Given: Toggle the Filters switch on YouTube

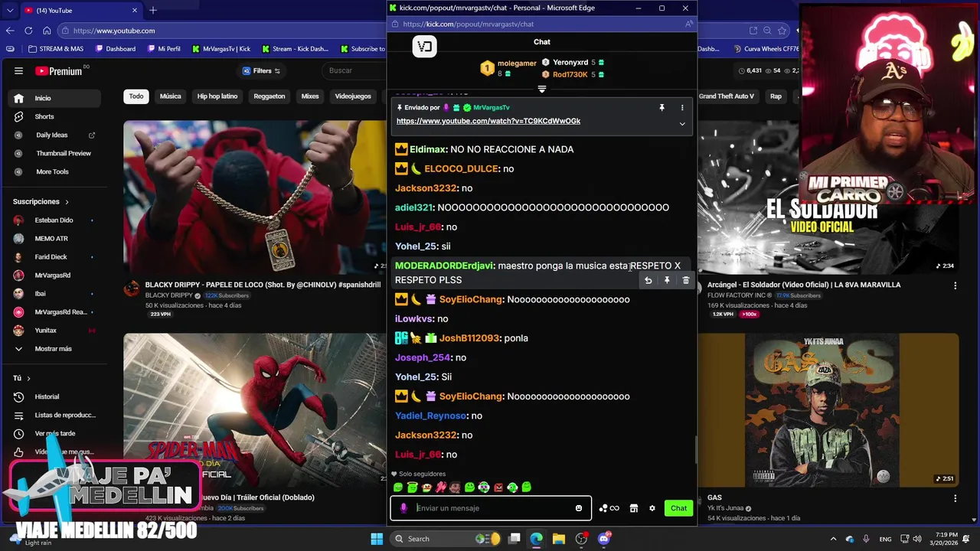Looking at the screenshot, I should click(262, 71).
